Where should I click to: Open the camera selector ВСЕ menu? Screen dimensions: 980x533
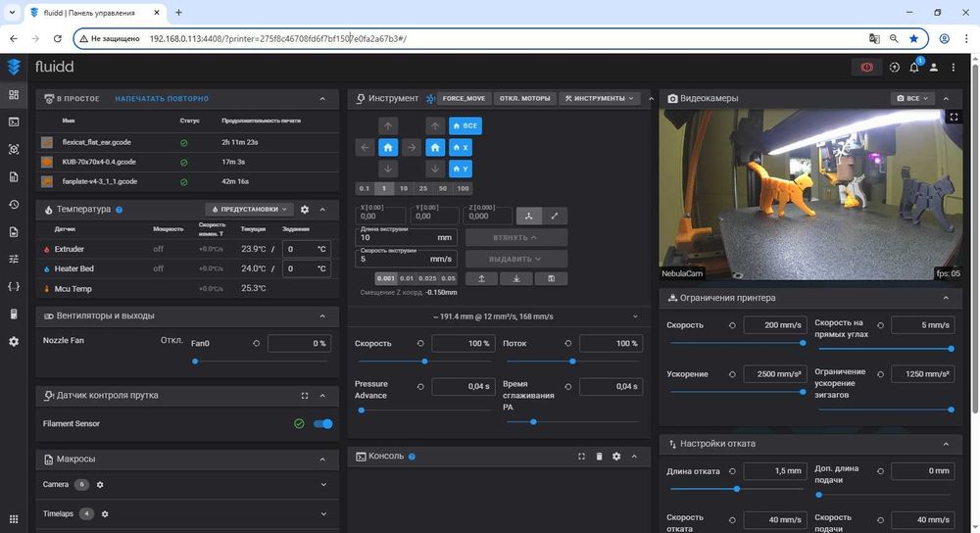point(912,99)
